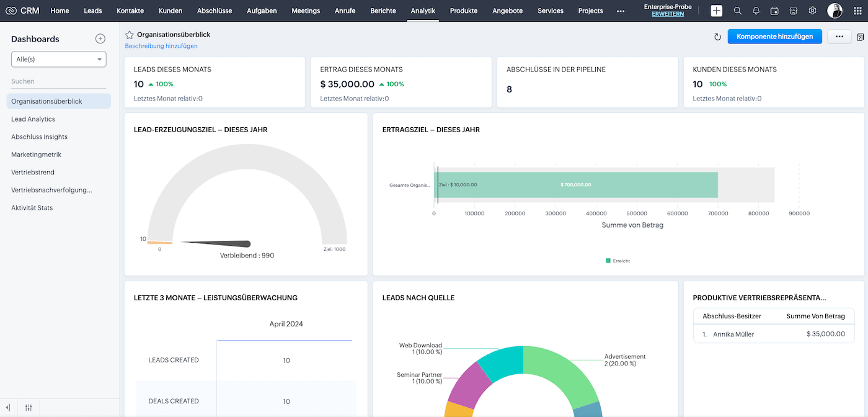Image resolution: width=868 pixels, height=417 pixels.
Task: Open the Alle(s) dashboard filter dropdown
Action: [59, 59]
